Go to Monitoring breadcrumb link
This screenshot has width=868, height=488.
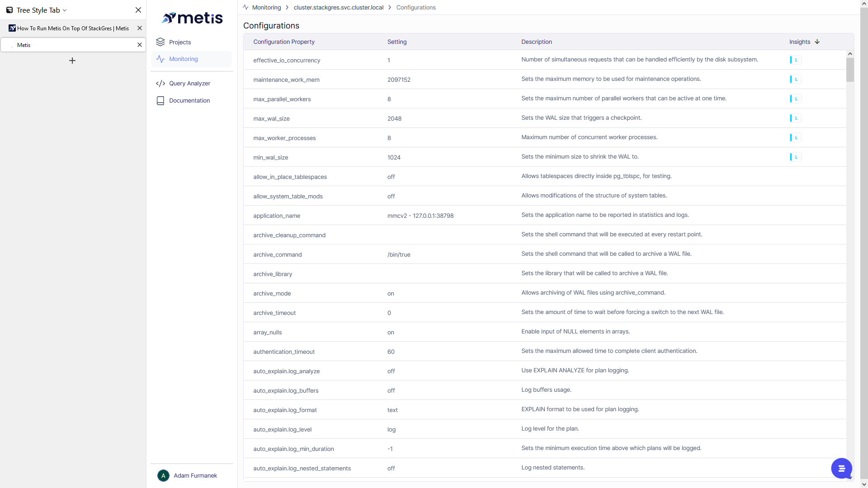click(266, 8)
